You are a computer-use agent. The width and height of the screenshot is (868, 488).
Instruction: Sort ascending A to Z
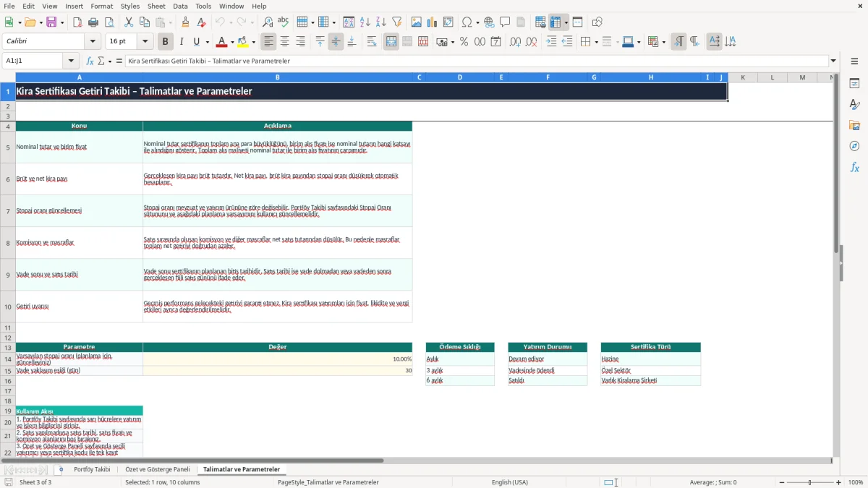coord(365,22)
